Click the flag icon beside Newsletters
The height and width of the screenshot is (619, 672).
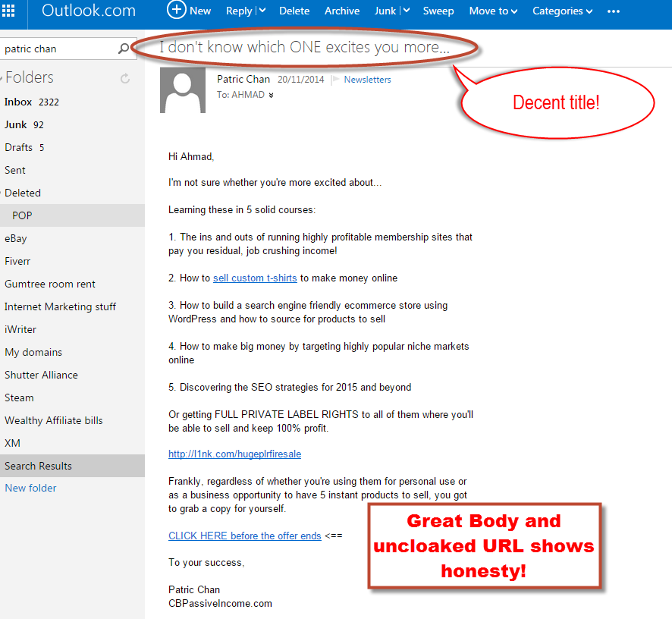[335, 80]
